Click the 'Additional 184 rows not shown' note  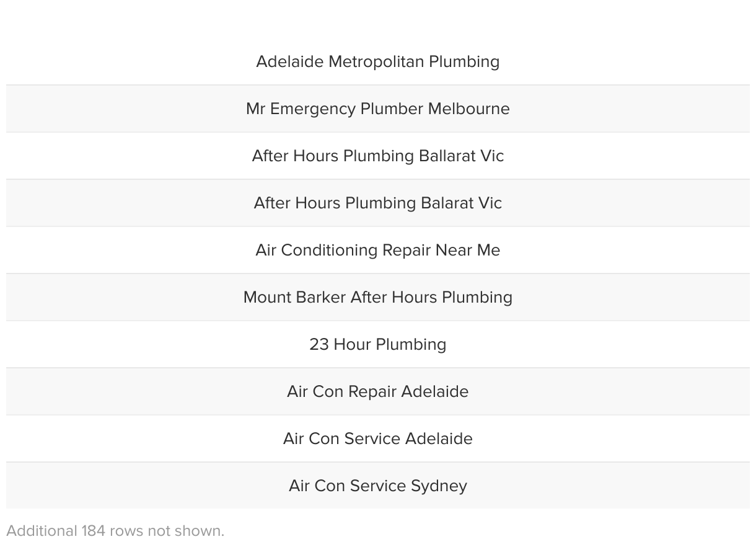pyautogui.click(x=115, y=531)
